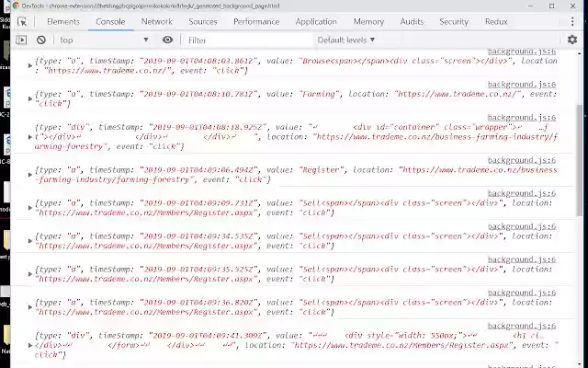Toggle live expression eye icon
Viewport: 588px width, 368px height.
(167, 40)
